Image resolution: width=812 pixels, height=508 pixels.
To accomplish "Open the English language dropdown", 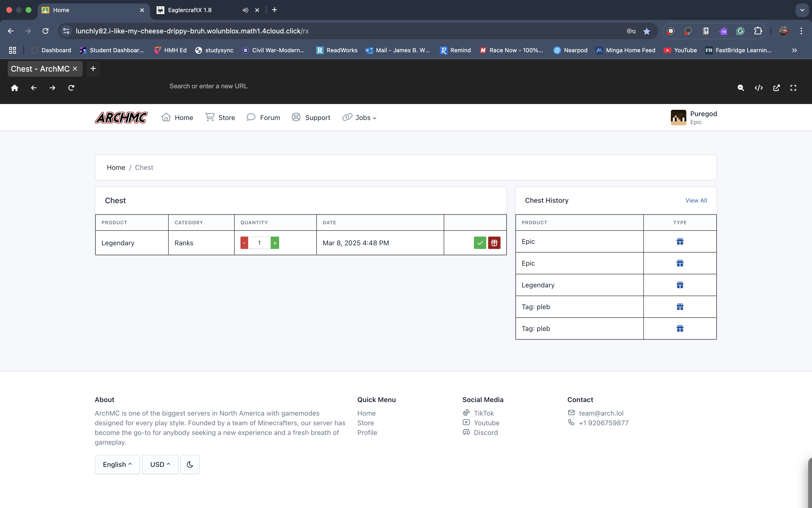I will (117, 464).
